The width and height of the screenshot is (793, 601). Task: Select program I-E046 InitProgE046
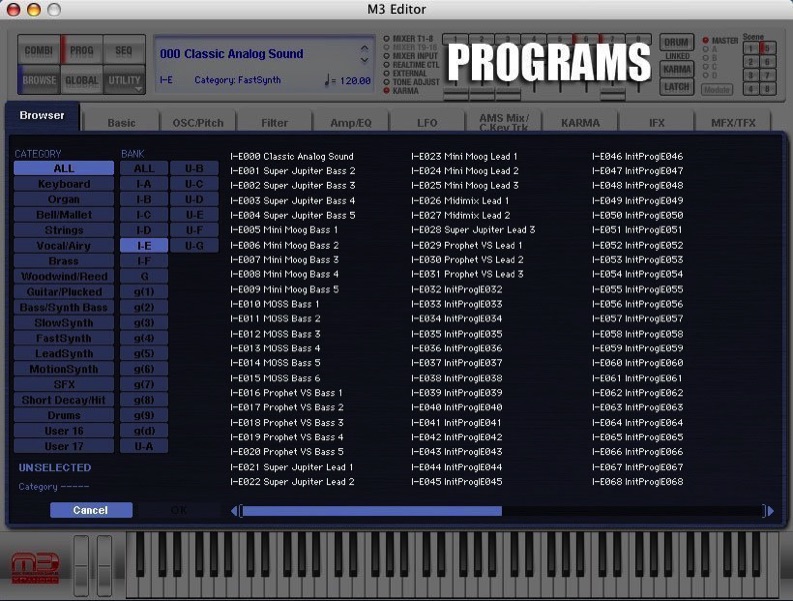[637, 156]
